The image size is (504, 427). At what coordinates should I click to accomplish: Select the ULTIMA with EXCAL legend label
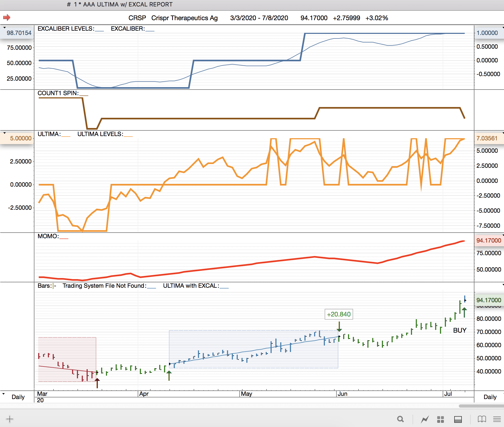click(191, 286)
